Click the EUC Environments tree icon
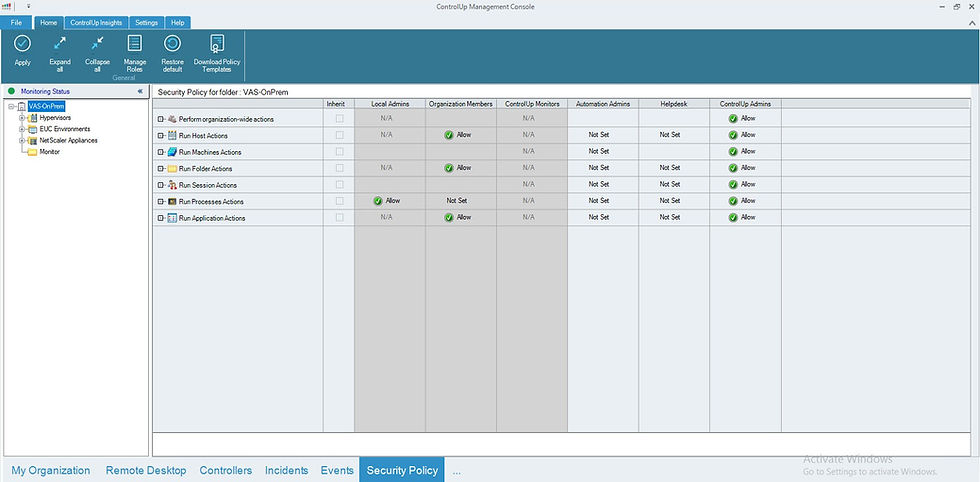Screen dimensions: 980x482 pyautogui.click(x=32, y=129)
